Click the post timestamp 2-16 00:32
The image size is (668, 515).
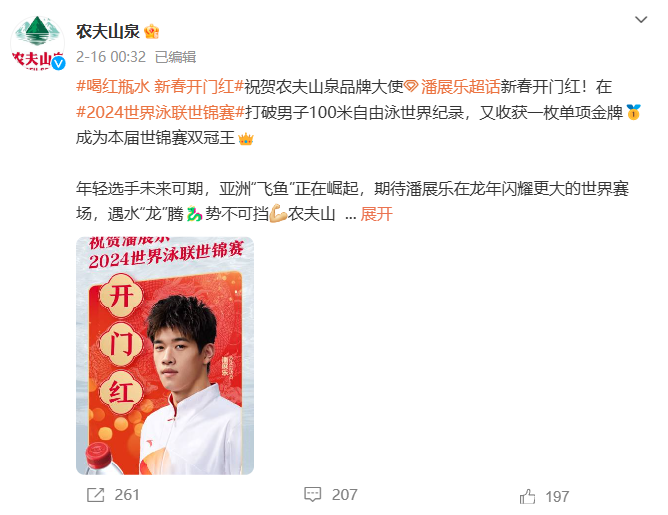pos(111,57)
